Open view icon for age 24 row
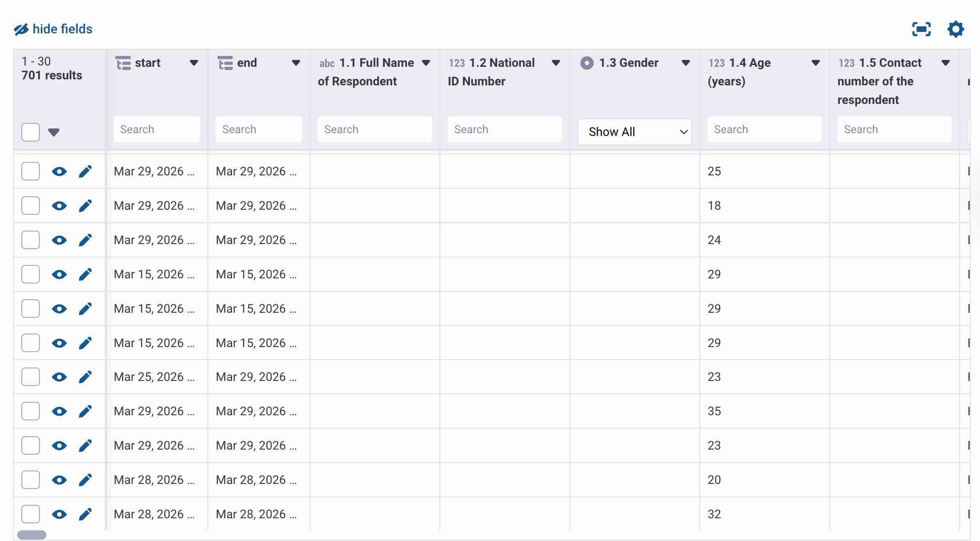Screen dimensions: 980x541 [x=59, y=240]
